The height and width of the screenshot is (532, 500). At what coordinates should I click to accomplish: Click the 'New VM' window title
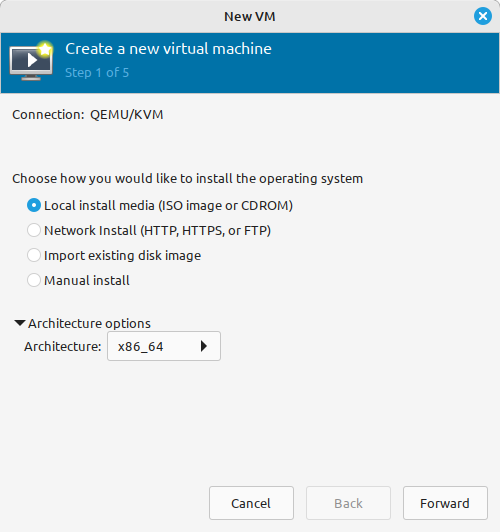point(250,16)
